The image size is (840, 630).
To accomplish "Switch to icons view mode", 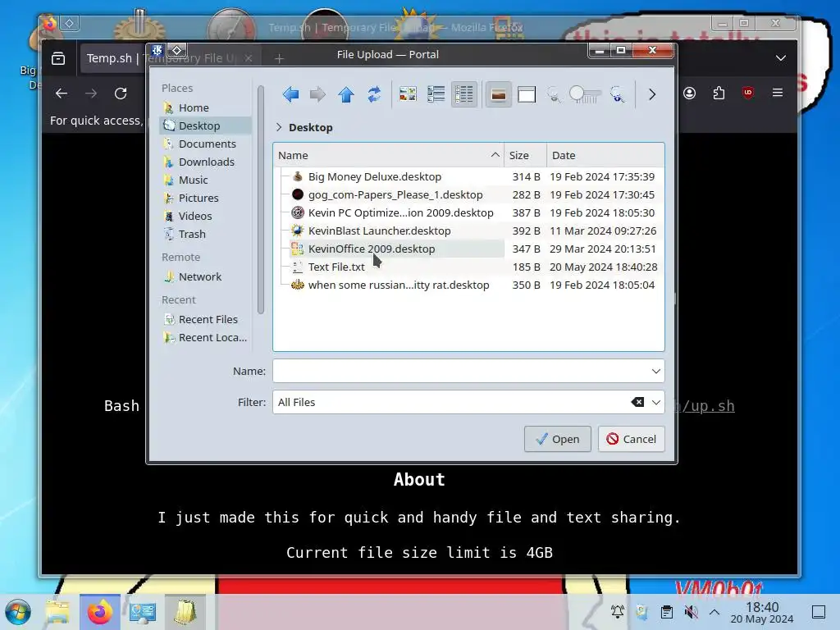I will pos(409,95).
